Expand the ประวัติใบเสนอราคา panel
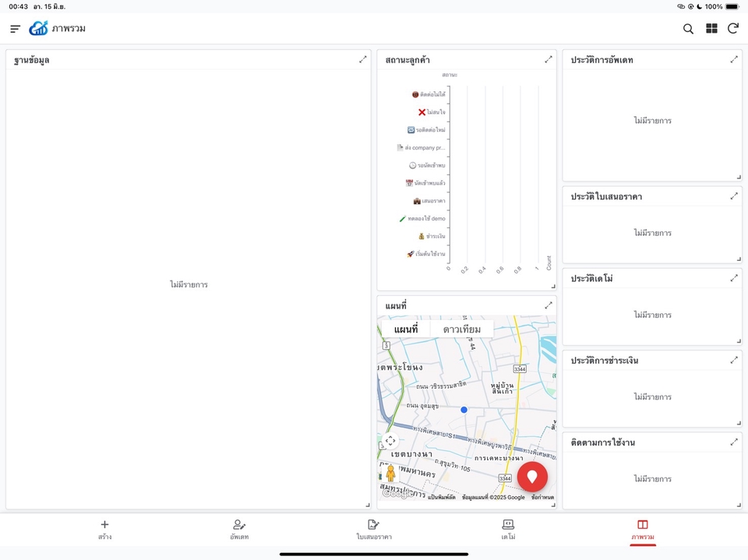This screenshot has width=748, height=560. [x=733, y=196]
